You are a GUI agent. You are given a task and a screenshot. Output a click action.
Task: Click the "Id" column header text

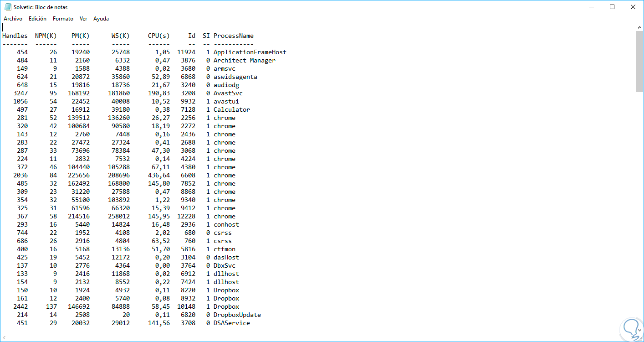(x=192, y=36)
